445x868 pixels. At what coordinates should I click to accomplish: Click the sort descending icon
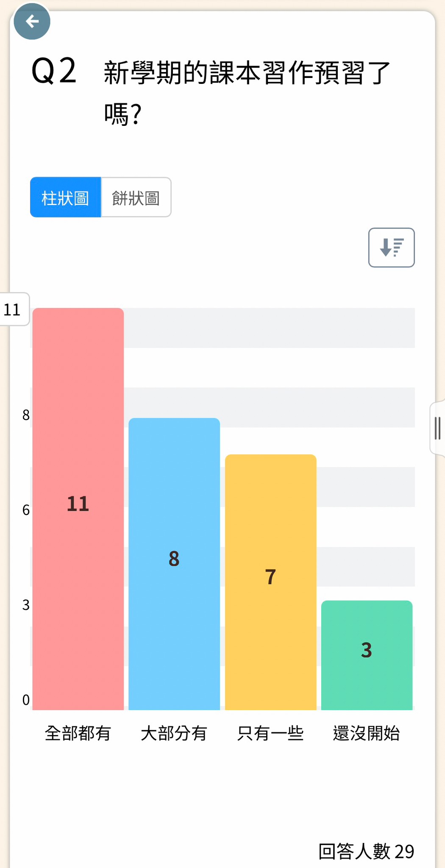(x=391, y=248)
